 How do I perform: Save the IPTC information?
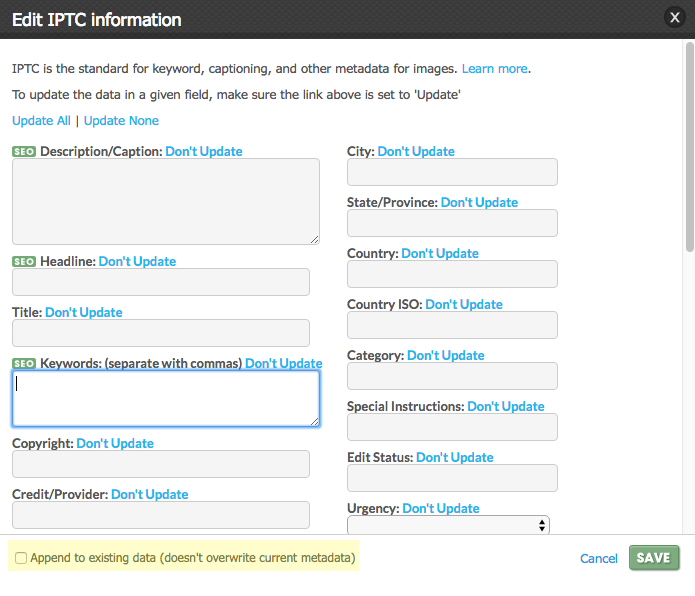click(654, 557)
